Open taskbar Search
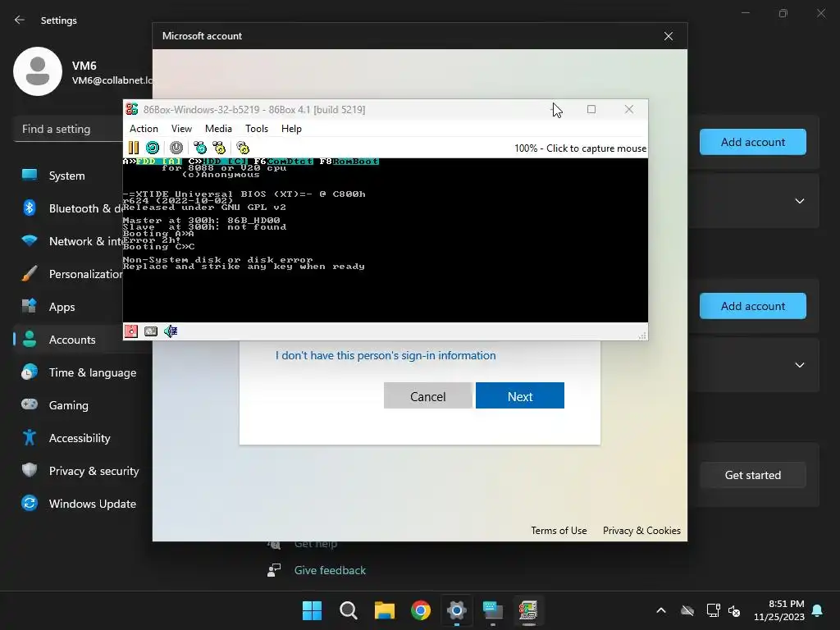Image resolution: width=840 pixels, height=630 pixels. (x=348, y=610)
